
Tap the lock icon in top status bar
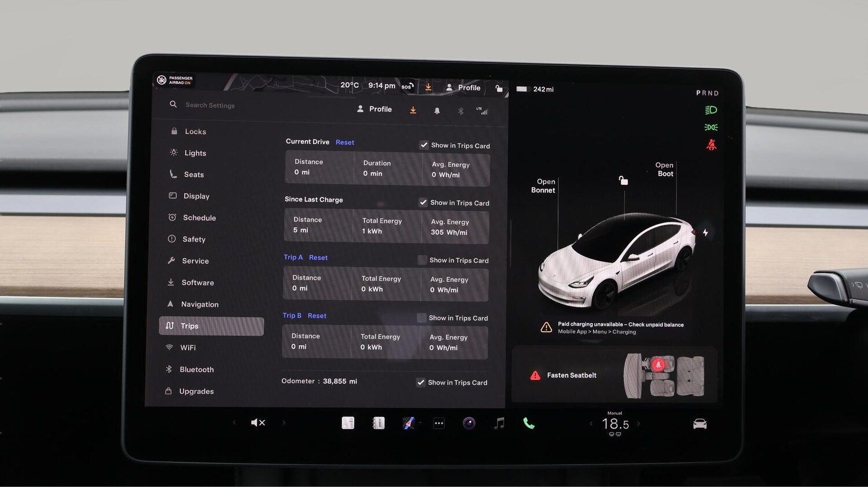499,89
